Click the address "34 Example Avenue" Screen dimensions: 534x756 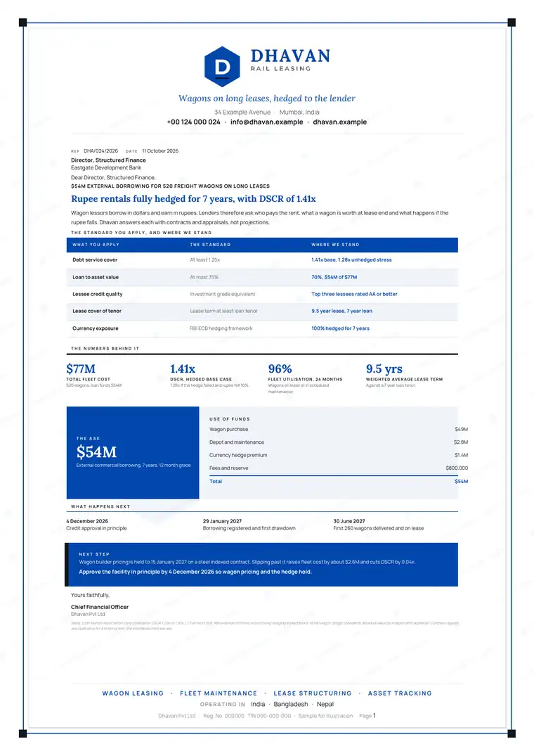(242, 113)
